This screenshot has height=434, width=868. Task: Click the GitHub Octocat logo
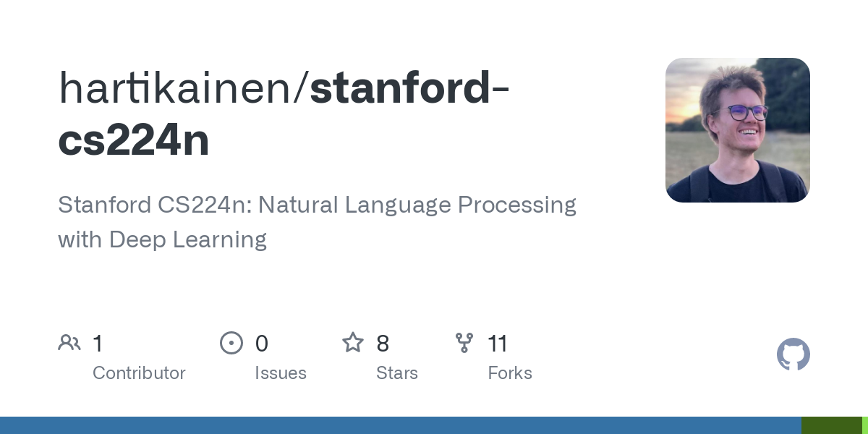[793, 354]
